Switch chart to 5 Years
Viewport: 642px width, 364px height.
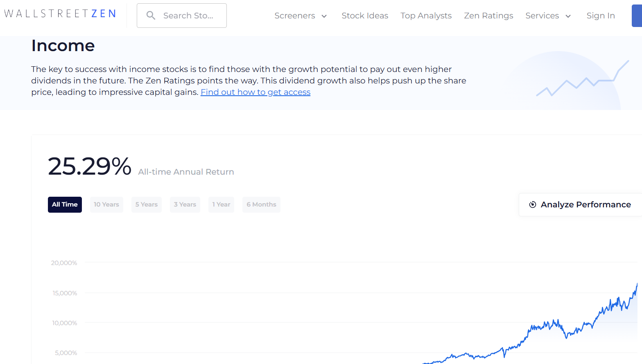click(x=147, y=204)
